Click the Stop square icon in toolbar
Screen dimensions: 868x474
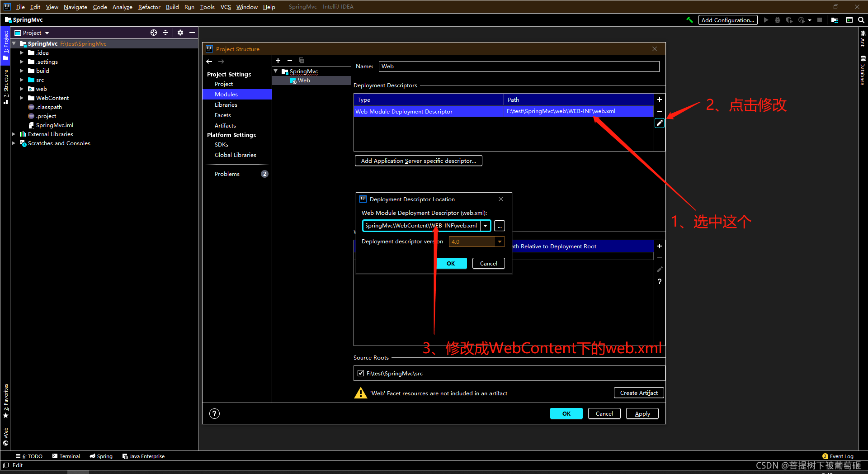(x=820, y=20)
